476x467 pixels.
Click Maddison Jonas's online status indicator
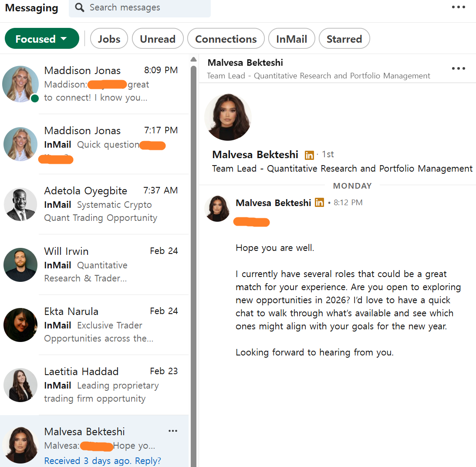coord(35,99)
